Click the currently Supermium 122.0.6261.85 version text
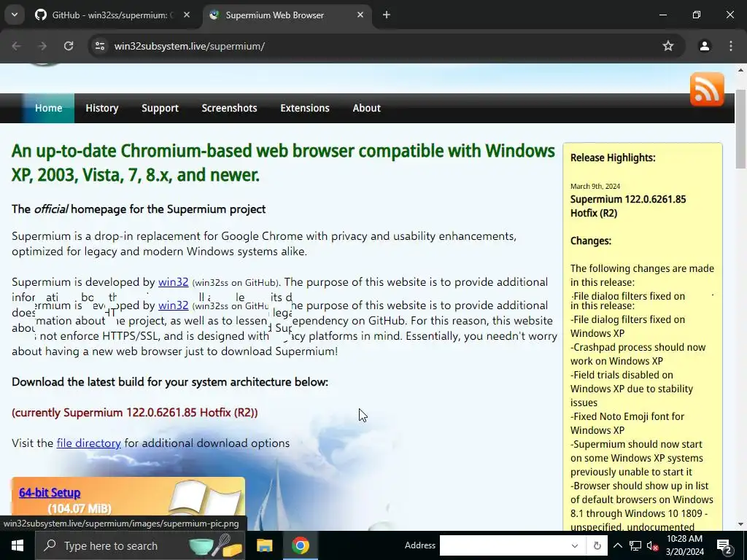 tap(135, 413)
